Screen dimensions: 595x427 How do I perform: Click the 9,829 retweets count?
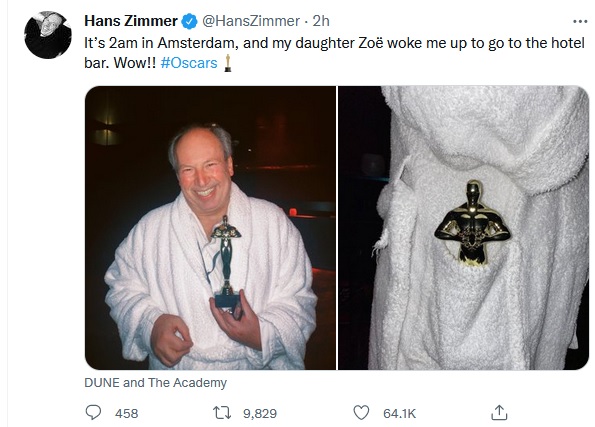click(x=260, y=413)
